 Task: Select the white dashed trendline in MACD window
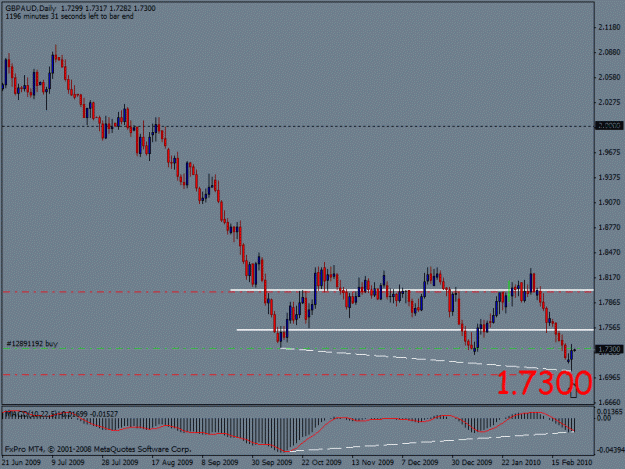tap(432, 441)
